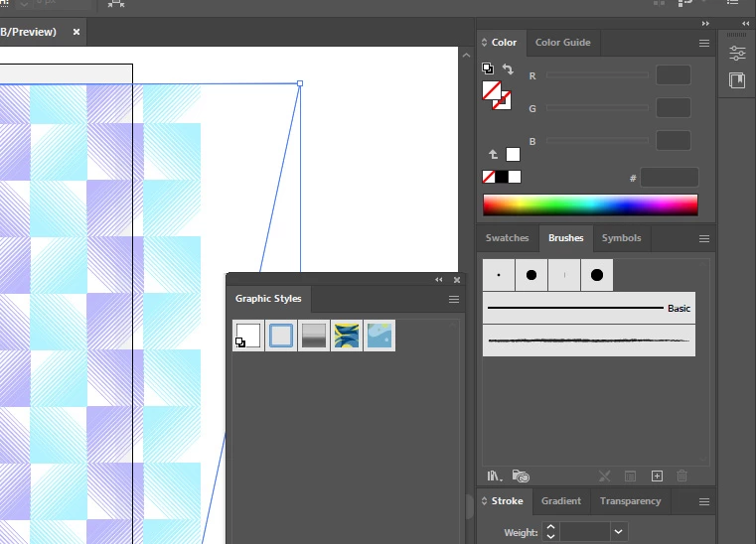The image size is (756, 544).
Task: Decrease stroke weight with down arrow
Action: (550, 536)
